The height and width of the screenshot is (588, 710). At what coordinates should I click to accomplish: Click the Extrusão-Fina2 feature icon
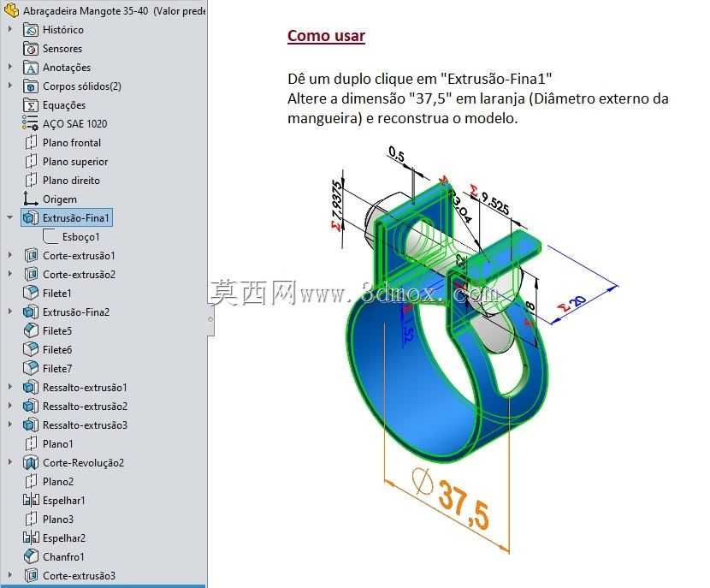click(x=30, y=312)
